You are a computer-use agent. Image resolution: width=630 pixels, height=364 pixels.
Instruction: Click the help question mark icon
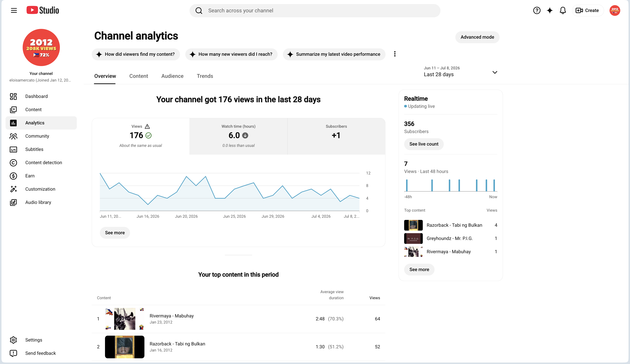click(536, 10)
